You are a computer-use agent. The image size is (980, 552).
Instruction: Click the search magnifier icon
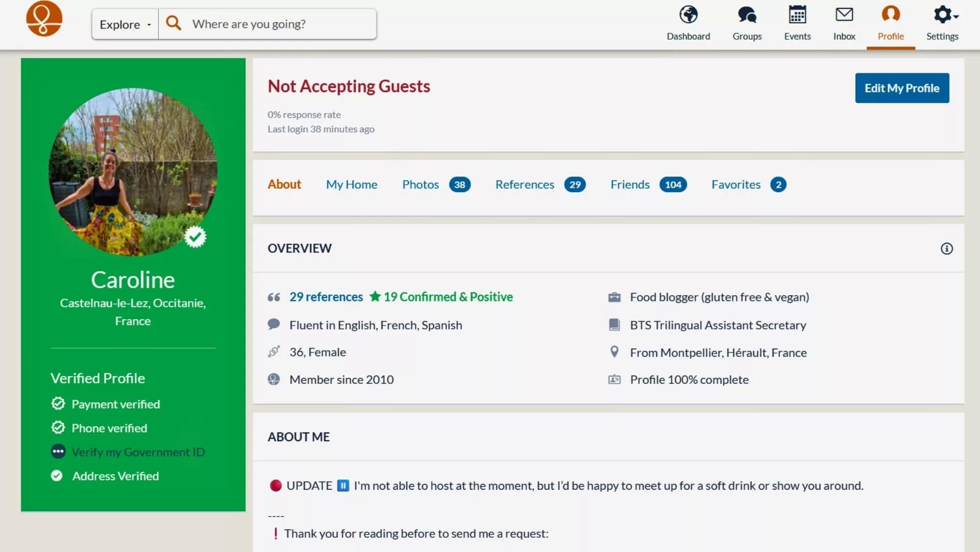(x=173, y=23)
